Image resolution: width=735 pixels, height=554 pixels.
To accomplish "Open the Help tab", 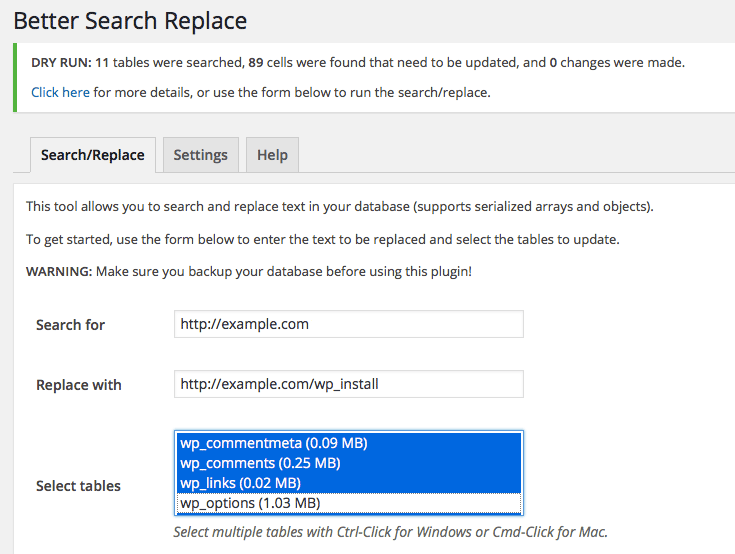I will [x=272, y=155].
